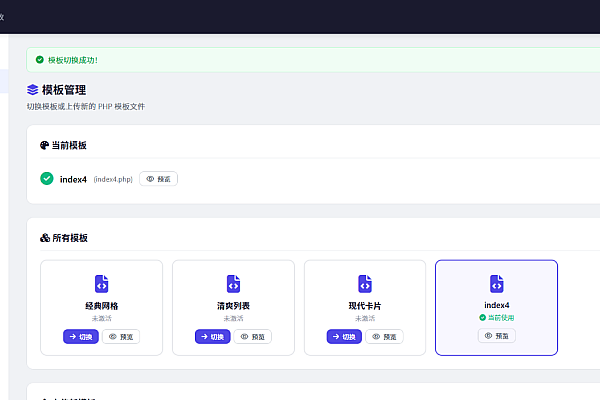The image size is (600, 400).
Task: Click the 未激活 status under 现代卡片
Action: coord(365,318)
